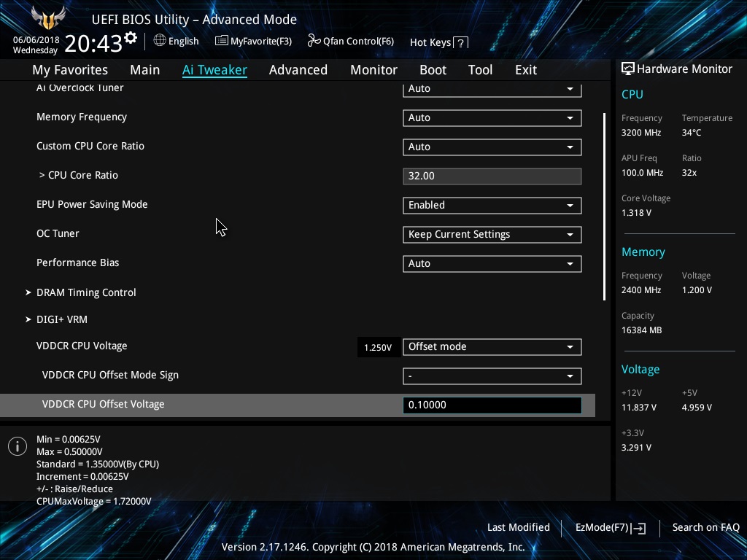Click the 20:43 clock display

click(93, 44)
